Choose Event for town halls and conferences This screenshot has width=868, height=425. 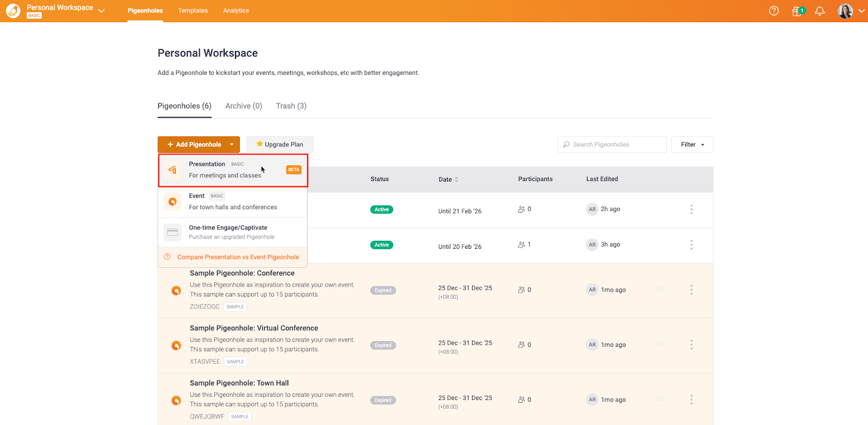tap(233, 202)
